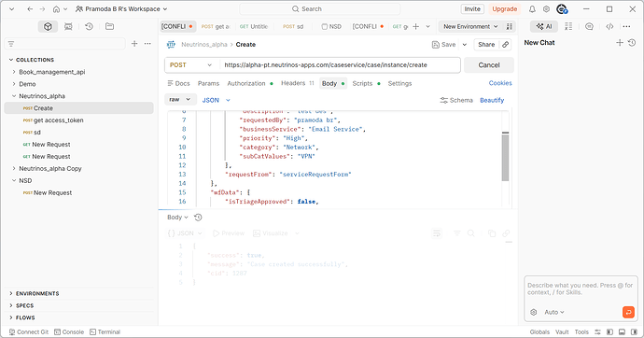Open the notifications bell
The width and height of the screenshot is (644, 338).
[x=532, y=9]
